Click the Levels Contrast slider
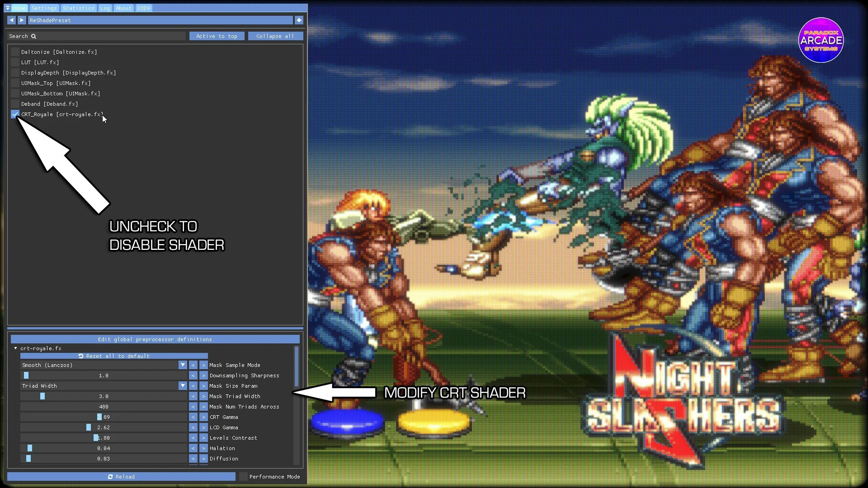 [x=104, y=438]
